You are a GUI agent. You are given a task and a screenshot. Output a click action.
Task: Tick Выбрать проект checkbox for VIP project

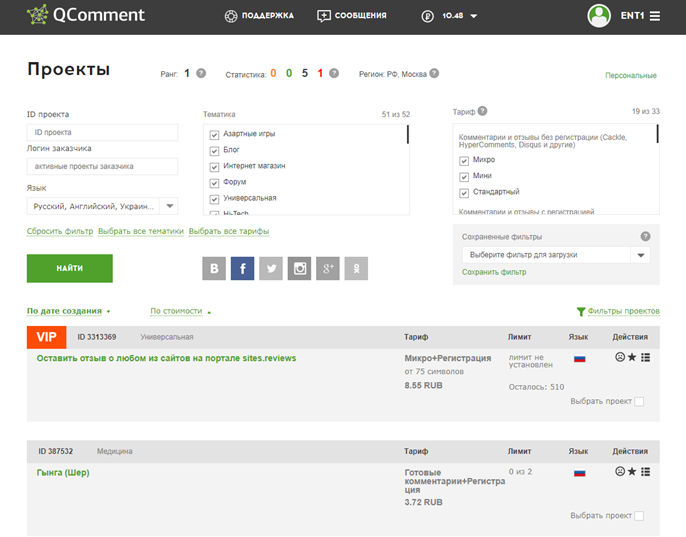pos(639,401)
